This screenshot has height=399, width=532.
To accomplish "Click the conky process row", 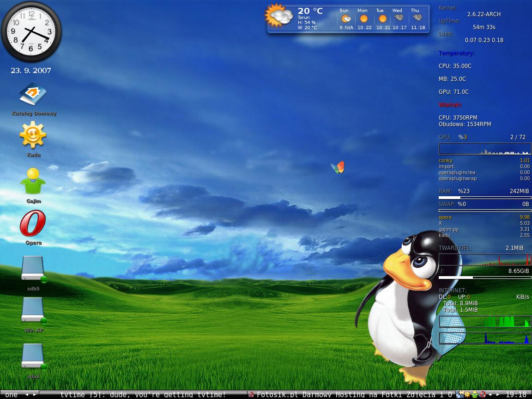I will [x=484, y=161].
